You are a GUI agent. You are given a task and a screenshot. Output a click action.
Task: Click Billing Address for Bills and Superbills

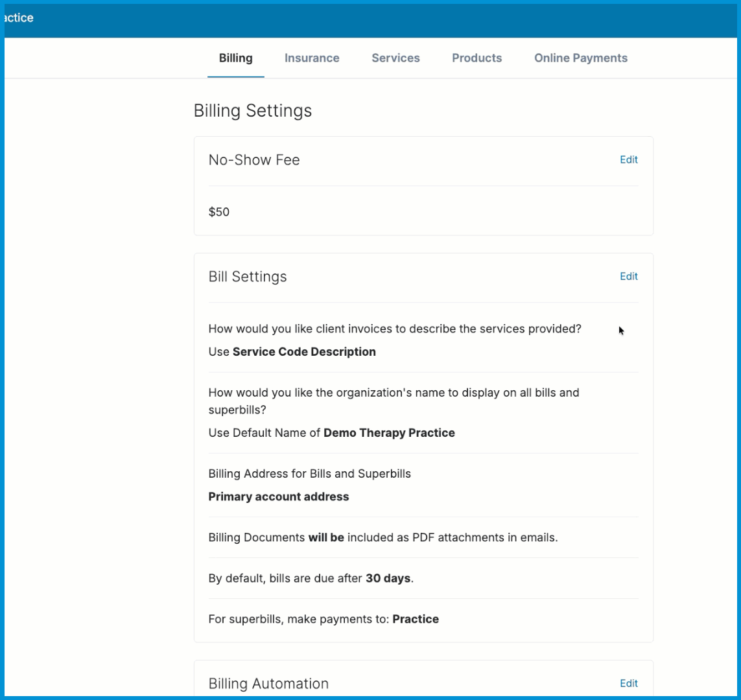click(x=309, y=474)
